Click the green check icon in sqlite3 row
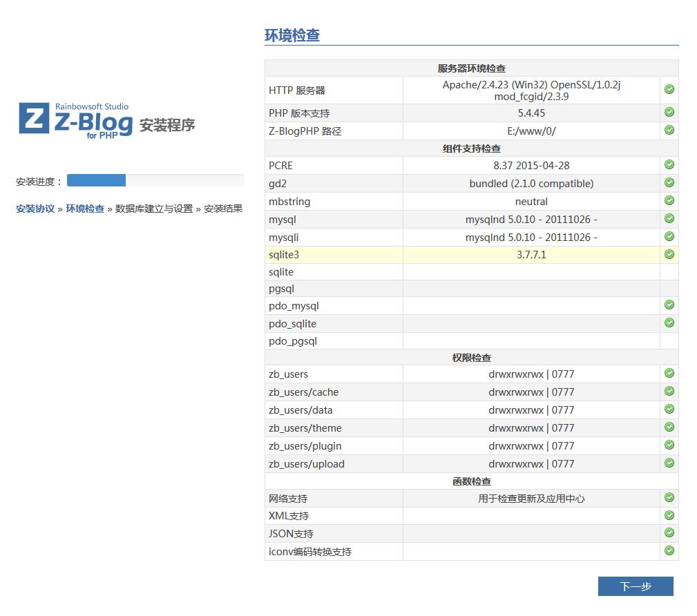This screenshot has height=616, width=697. click(x=669, y=254)
